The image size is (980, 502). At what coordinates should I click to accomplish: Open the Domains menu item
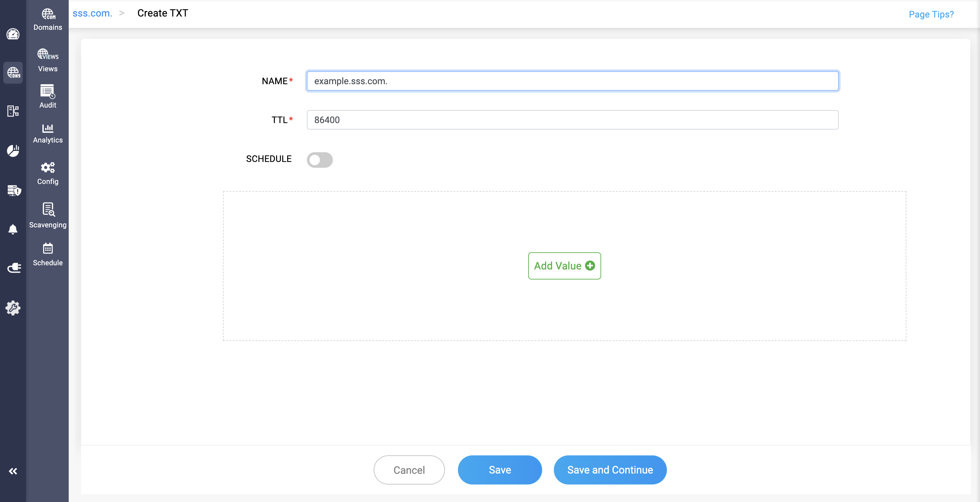point(48,20)
